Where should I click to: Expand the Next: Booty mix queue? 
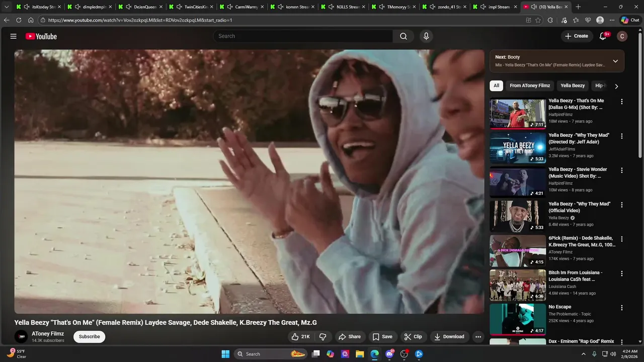click(615, 61)
